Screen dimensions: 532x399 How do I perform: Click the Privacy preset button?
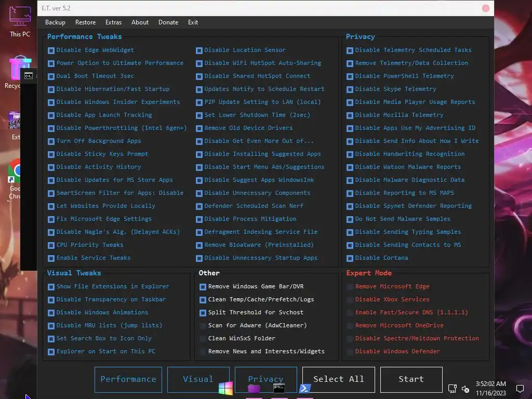[x=265, y=379]
